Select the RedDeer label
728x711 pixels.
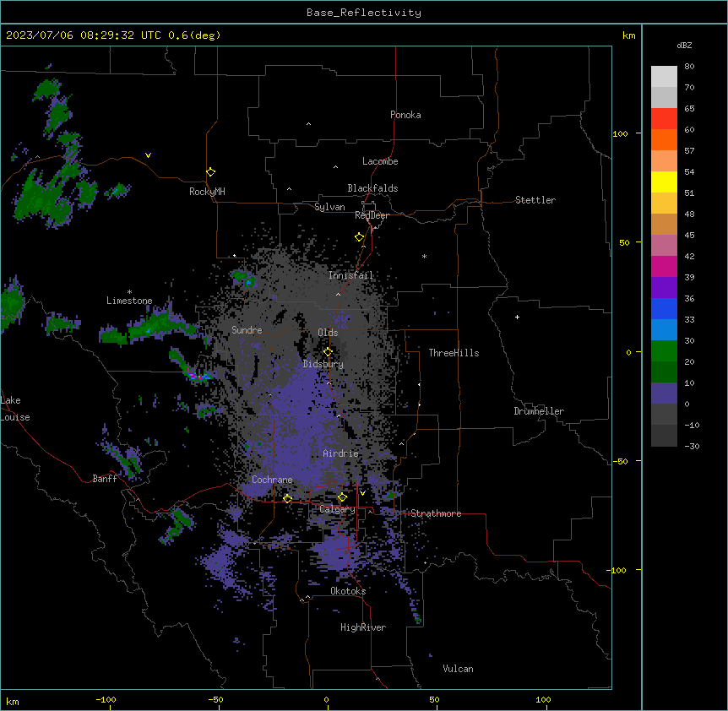(372, 215)
